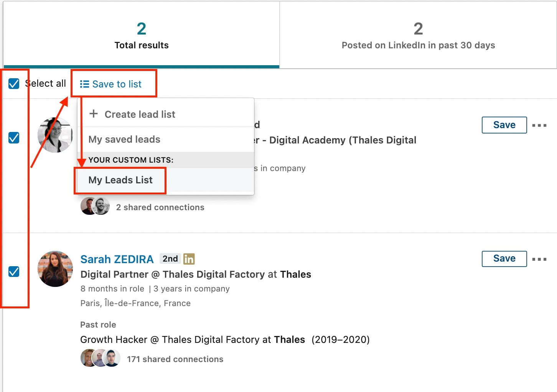557x392 pixels.
Task: Click the list icon in Save to list
Action: coord(84,84)
